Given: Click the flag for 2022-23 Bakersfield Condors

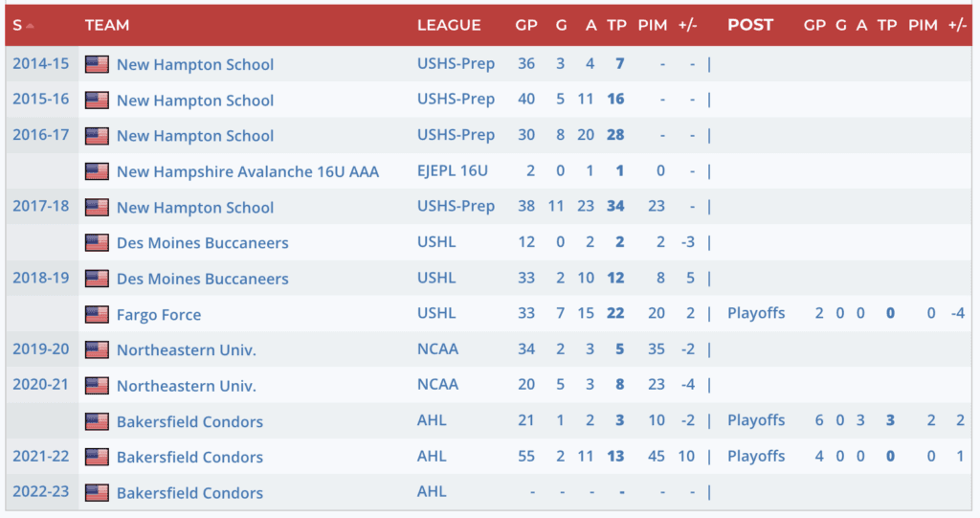Looking at the screenshot, I should (97, 493).
